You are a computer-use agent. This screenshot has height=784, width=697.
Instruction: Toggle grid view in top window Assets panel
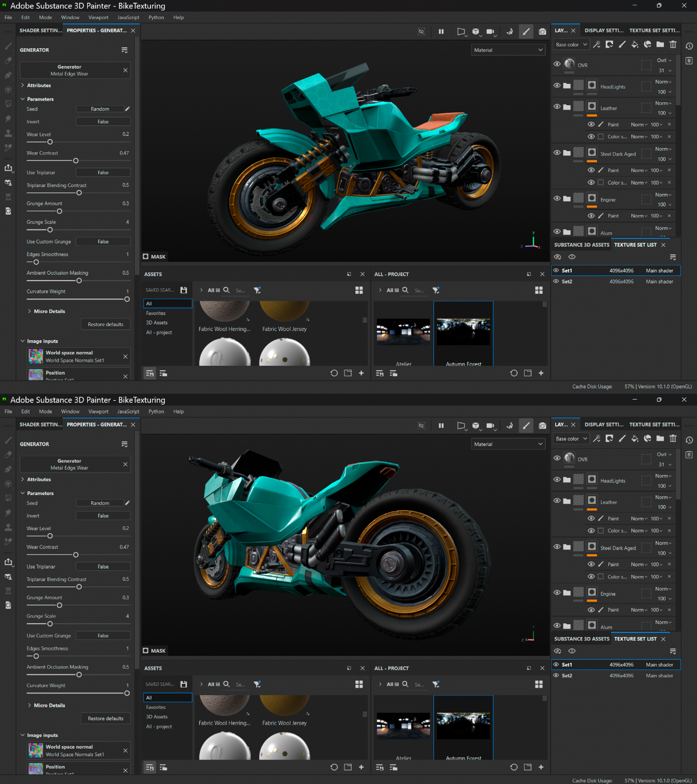[x=359, y=290]
